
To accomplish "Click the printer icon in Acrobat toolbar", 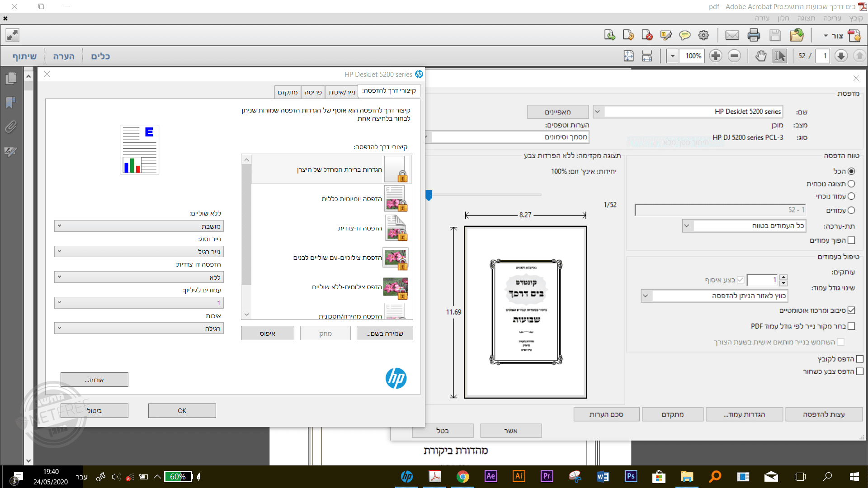I will (754, 35).
